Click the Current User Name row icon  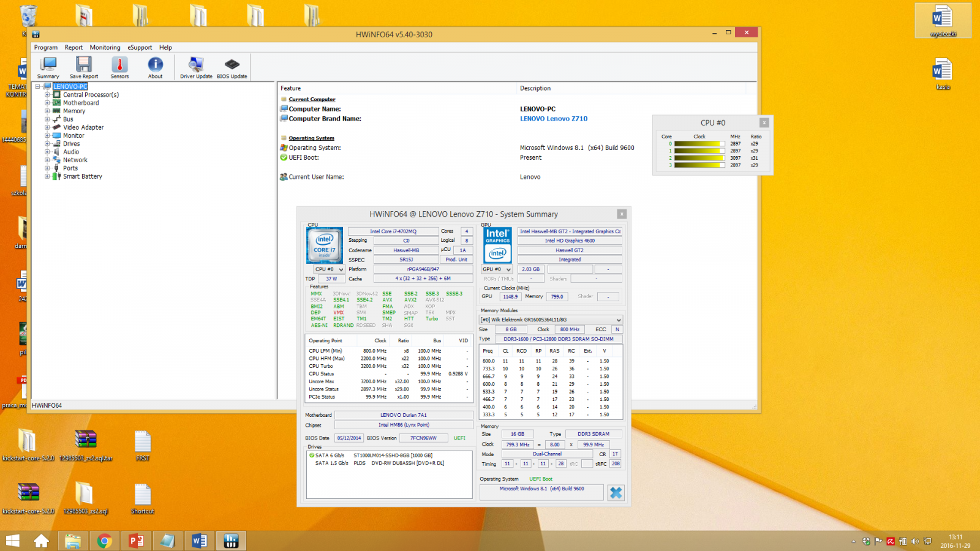click(x=284, y=177)
